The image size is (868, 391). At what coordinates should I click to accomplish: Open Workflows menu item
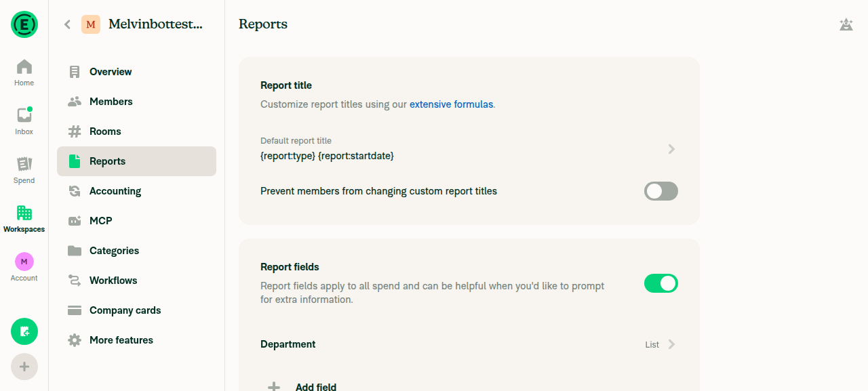pos(136,281)
